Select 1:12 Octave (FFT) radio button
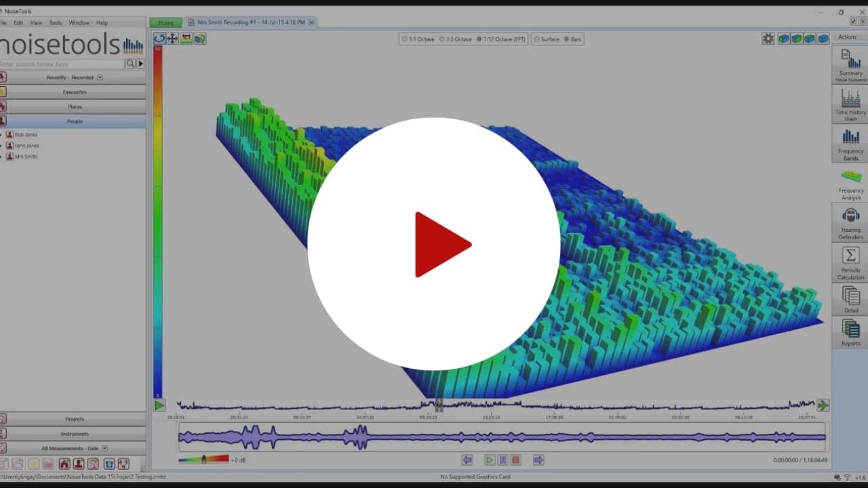The image size is (868, 488). (x=479, y=39)
